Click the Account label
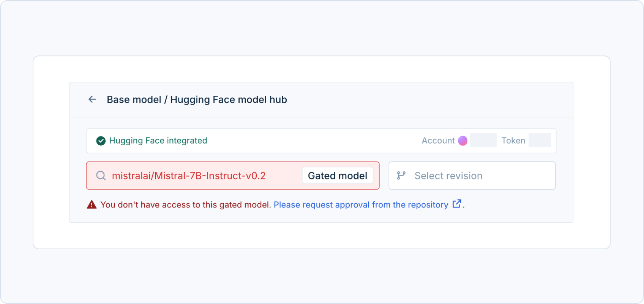 click(438, 141)
